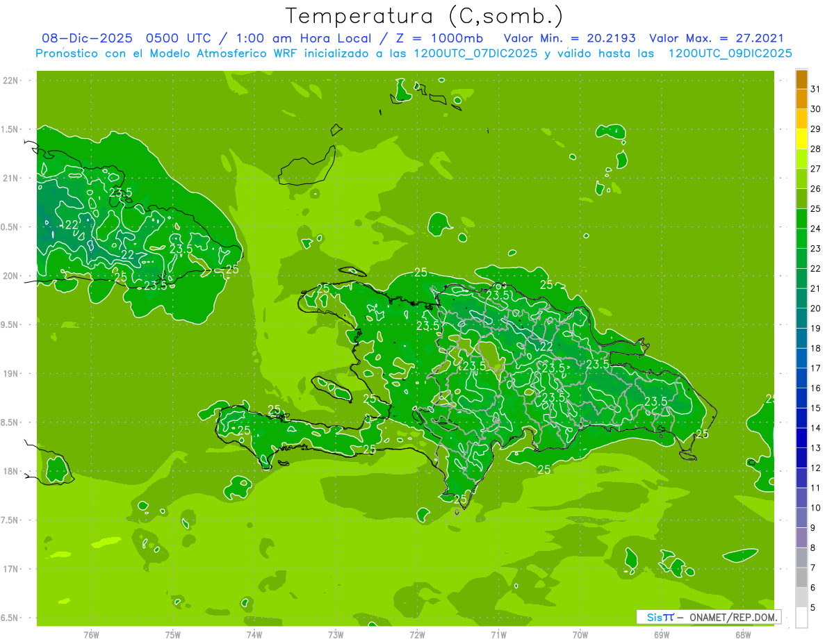The height and width of the screenshot is (644, 834).
Task: Click the "73W" longitude label
Action: [x=336, y=635]
